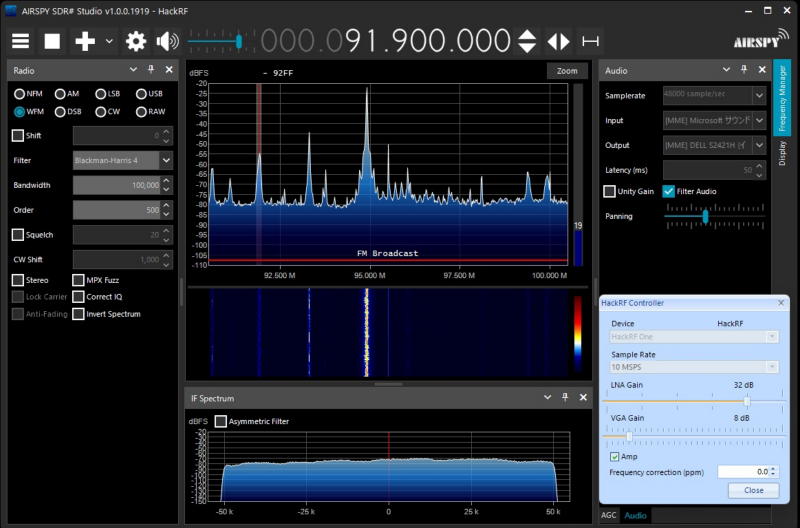Adjust the LNA Gain slider
Image resolution: width=800 pixels, height=528 pixels.
pyautogui.click(x=746, y=401)
